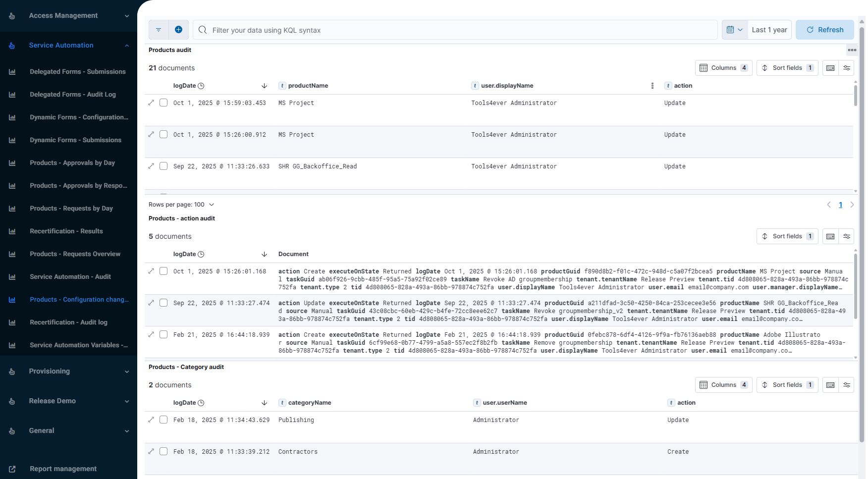This screenshot has width=868, height=479.
Task: Open Service Automation - Audit report
Action: (70, 277)
